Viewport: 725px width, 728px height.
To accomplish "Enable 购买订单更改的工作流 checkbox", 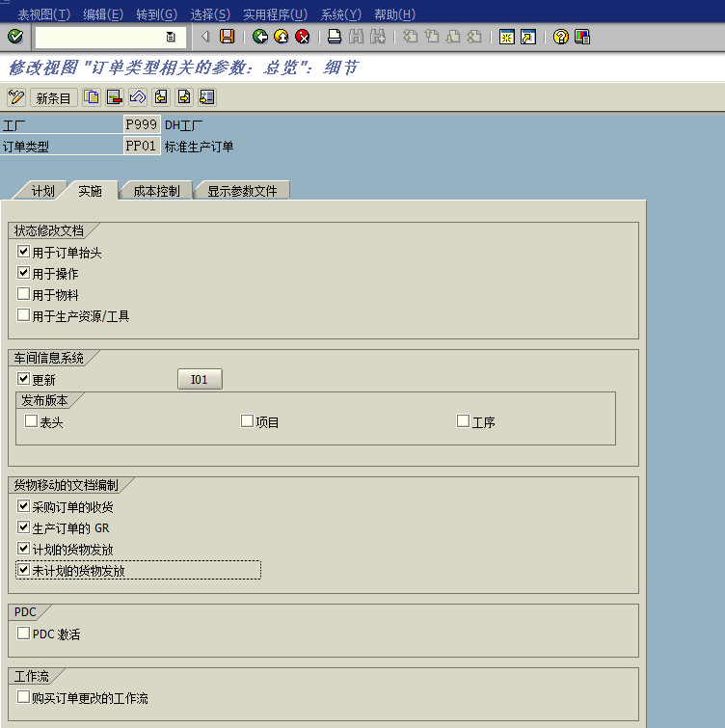I will pos(24,697).
